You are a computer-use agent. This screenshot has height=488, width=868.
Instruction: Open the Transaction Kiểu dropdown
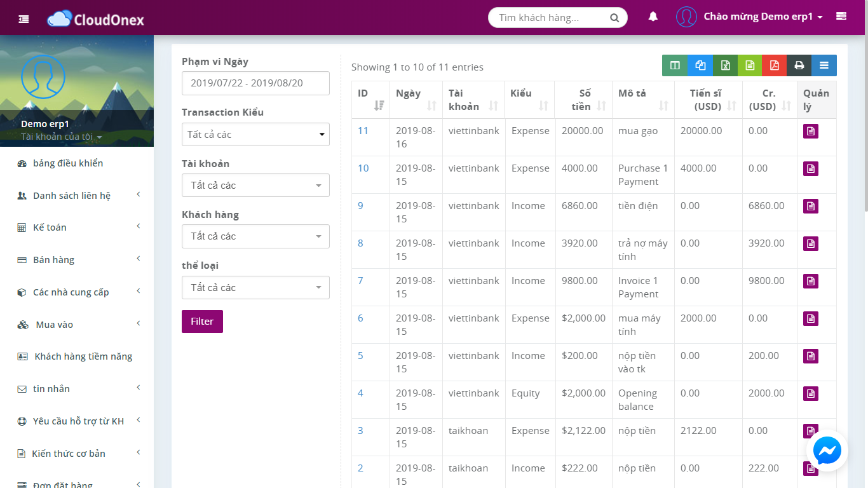pos(255,134)
